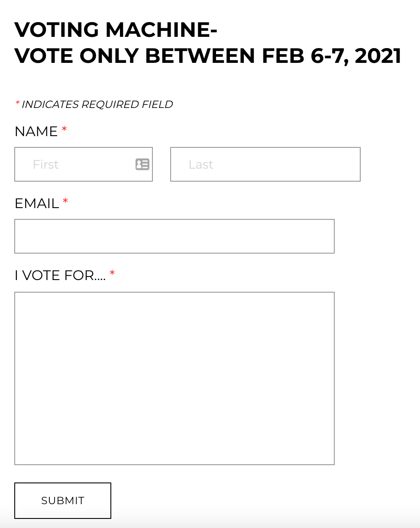The image size is (420, 528).
Task: Click the INDICATES REQUIRED FIELD note text
Action: tap(97, 104)
